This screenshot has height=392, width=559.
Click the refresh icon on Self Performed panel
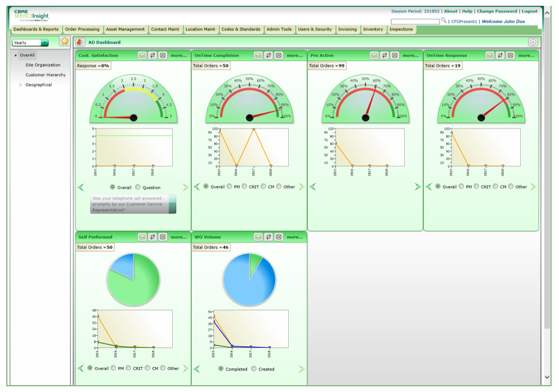pos(153,237)
